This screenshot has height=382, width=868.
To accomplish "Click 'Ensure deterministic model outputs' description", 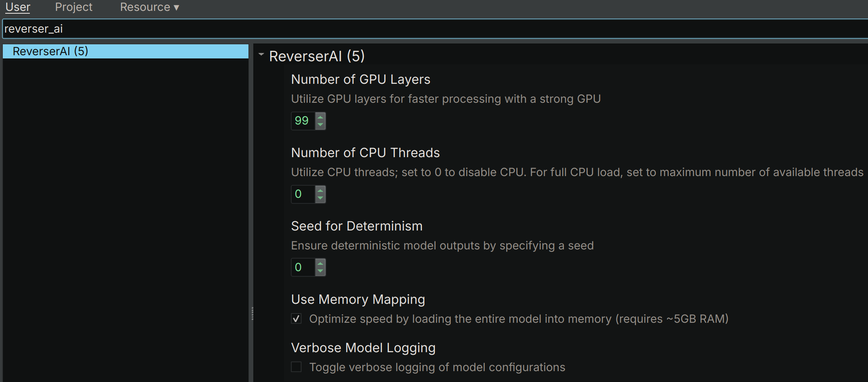I will pos(442,245).
